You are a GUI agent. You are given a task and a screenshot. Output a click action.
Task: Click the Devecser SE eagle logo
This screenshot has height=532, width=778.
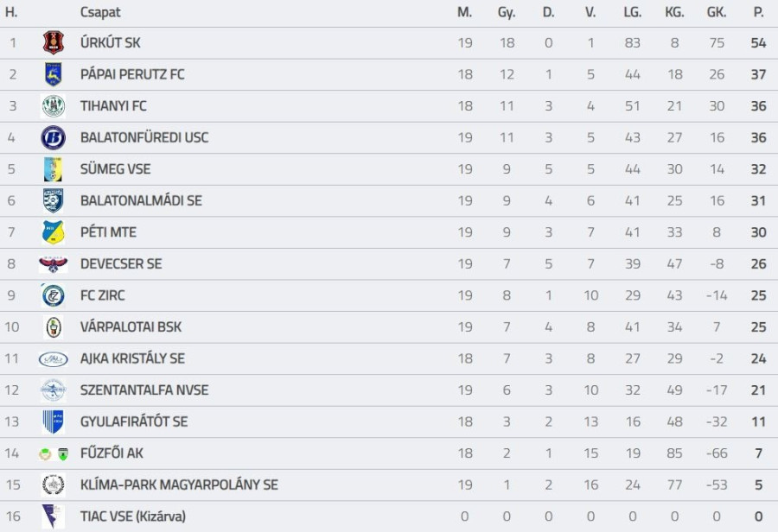pos(54,263)
